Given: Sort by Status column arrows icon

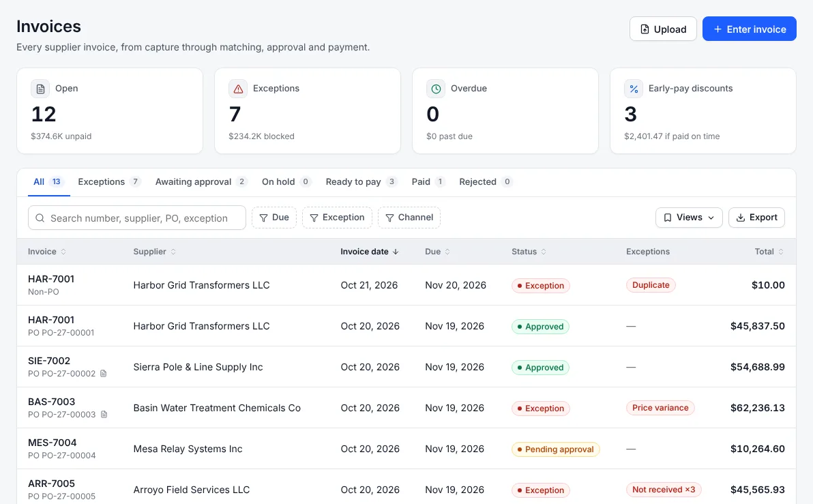Looking at the screenshot, I should (544, 252).
